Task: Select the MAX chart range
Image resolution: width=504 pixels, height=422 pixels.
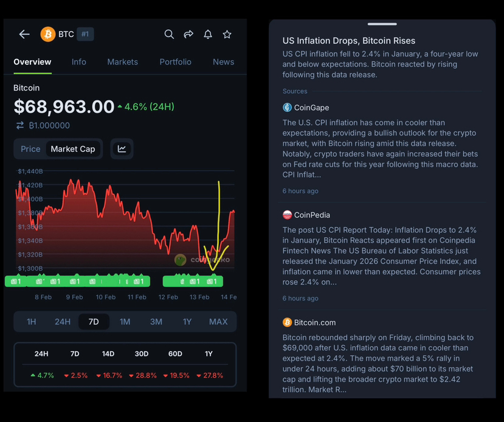Action: coord(218,322)
